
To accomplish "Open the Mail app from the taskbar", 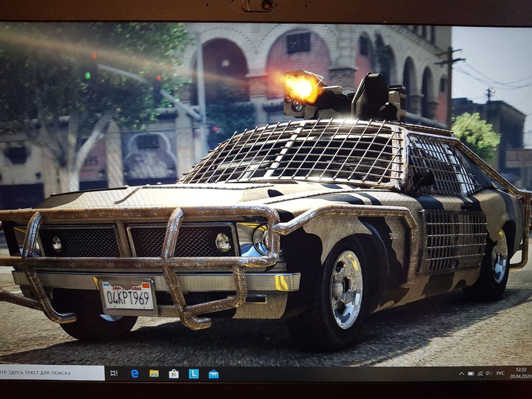I will pyautogui.click(x=214, y=374).
